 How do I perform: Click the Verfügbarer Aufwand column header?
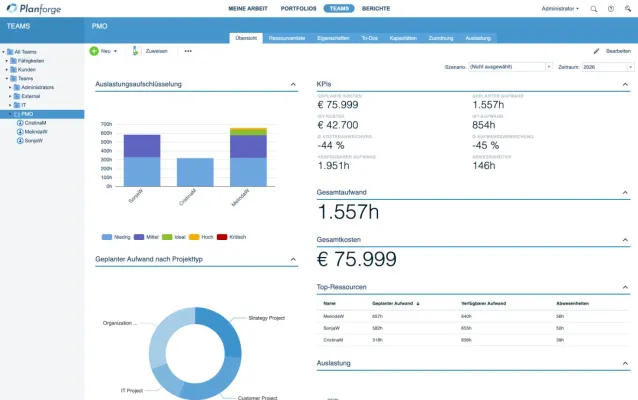coord(483,304)
